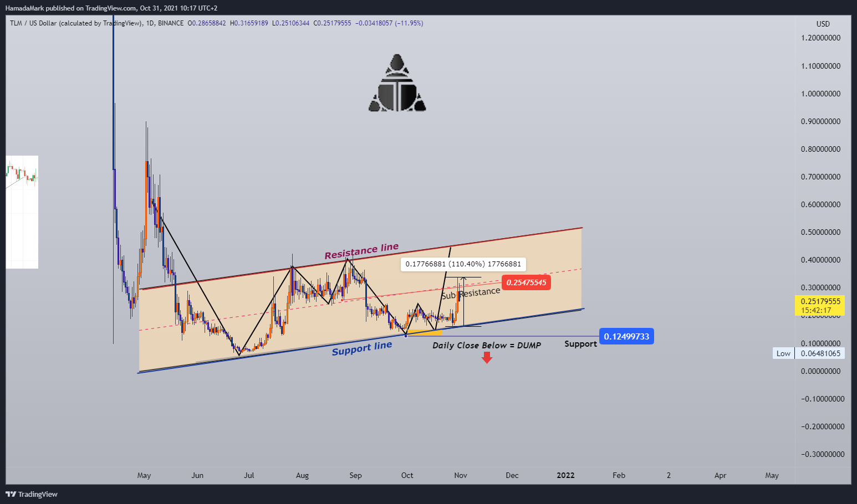Click the red down arrow under DUMP text

click(x=487, y=358)
